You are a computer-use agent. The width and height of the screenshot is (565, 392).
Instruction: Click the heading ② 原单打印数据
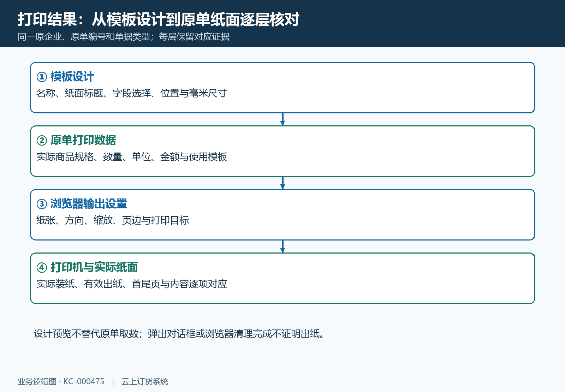coord(76,140)
